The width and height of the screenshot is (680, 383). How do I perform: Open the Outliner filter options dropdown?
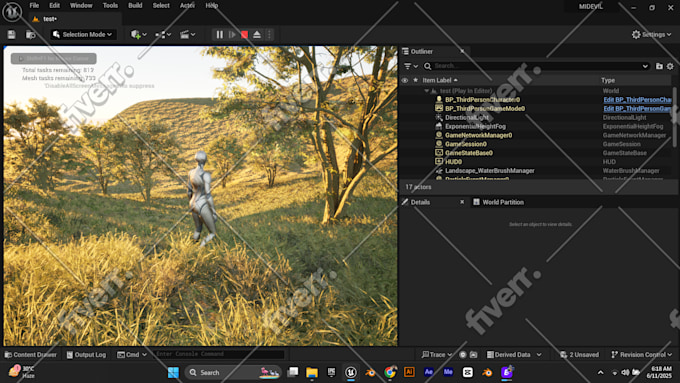411,66
